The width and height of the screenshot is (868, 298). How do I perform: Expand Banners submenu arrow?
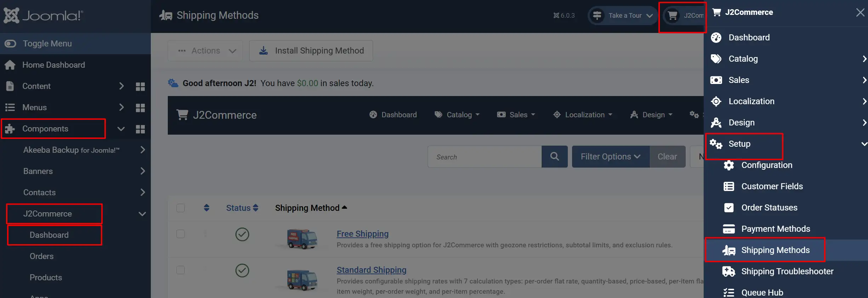tap(143, 171)
